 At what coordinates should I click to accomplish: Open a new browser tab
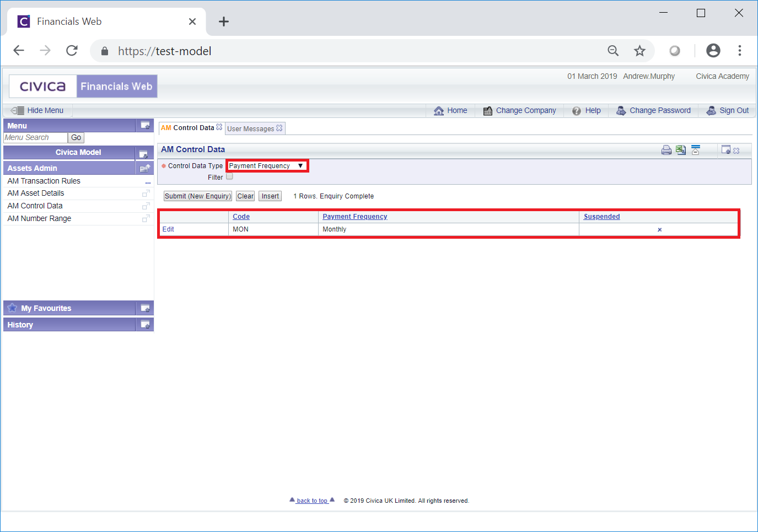click(224, 22)
